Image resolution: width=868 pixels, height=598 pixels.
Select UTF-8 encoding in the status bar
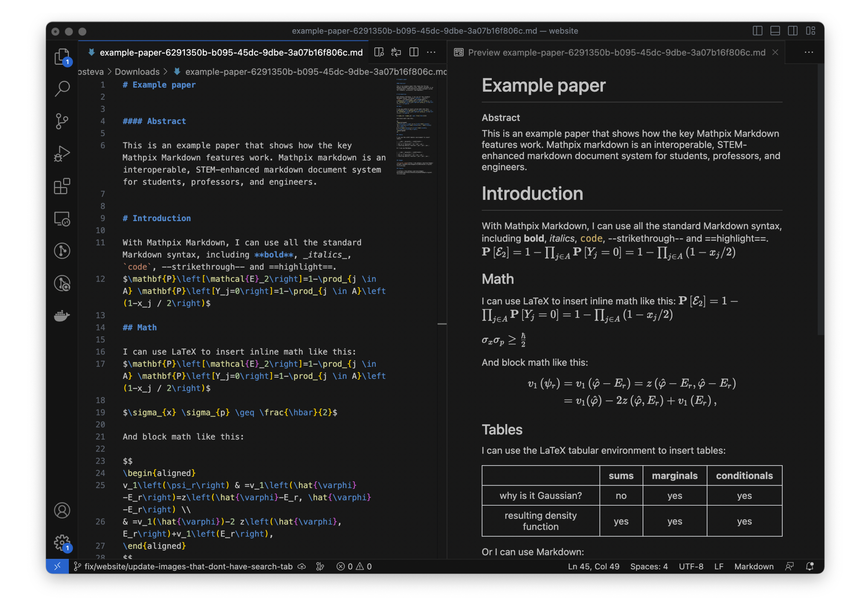pos(691,566)
